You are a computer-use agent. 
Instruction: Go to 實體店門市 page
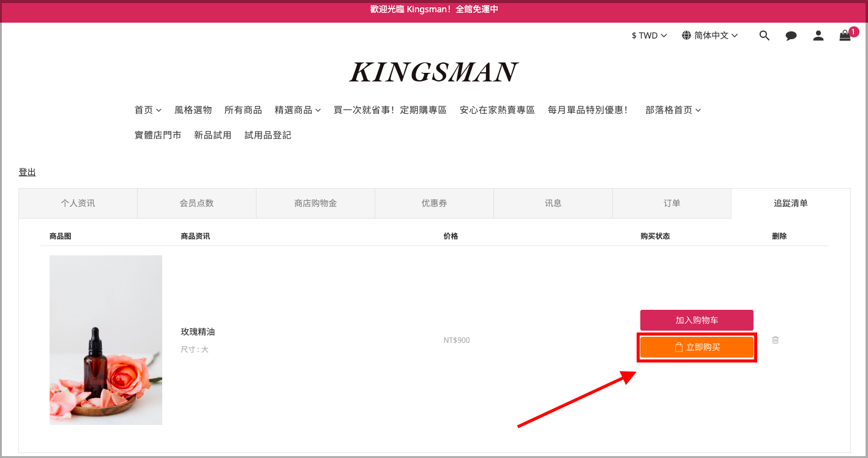158,135
